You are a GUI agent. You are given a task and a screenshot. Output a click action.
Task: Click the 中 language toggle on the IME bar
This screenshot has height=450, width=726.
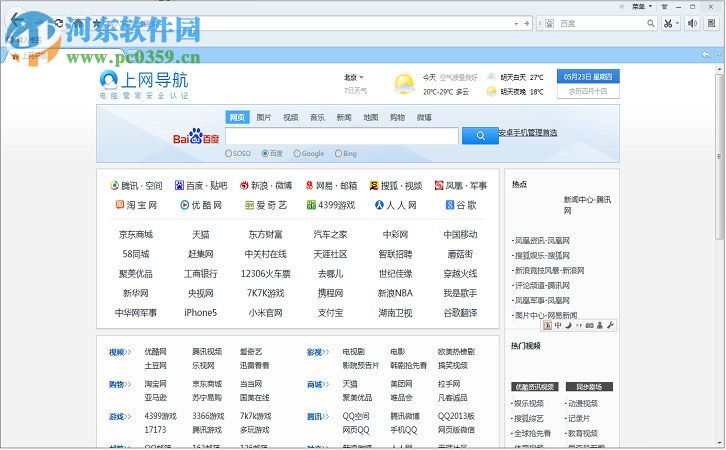(558, 325)
